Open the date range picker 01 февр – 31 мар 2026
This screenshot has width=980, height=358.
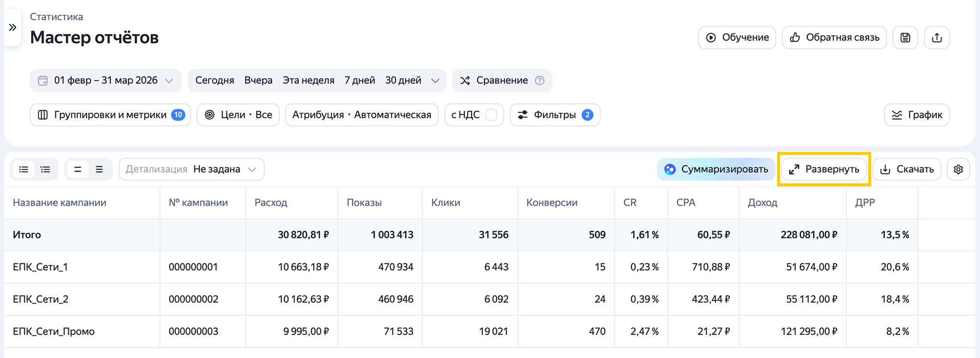pos(106,80)
